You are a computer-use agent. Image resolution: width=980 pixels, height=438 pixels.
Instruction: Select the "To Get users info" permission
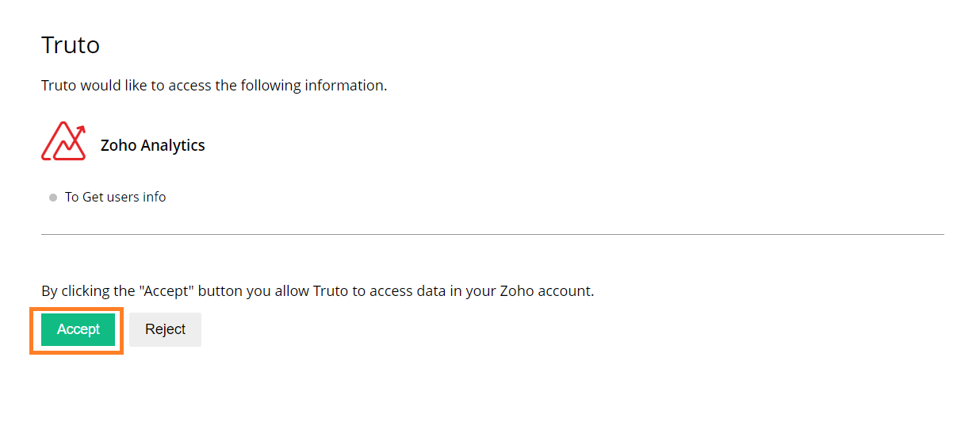pos(116,197)
